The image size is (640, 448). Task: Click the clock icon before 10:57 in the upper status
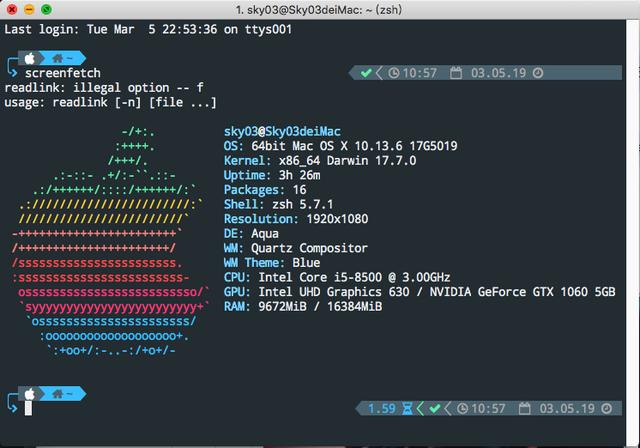pyautogui.click(x=393, y=73)
